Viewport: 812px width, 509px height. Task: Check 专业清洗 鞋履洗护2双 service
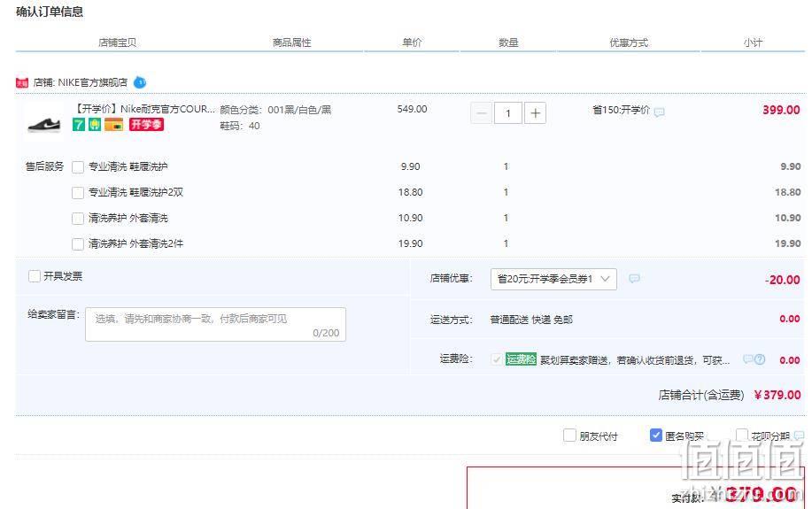click(78, 193)
